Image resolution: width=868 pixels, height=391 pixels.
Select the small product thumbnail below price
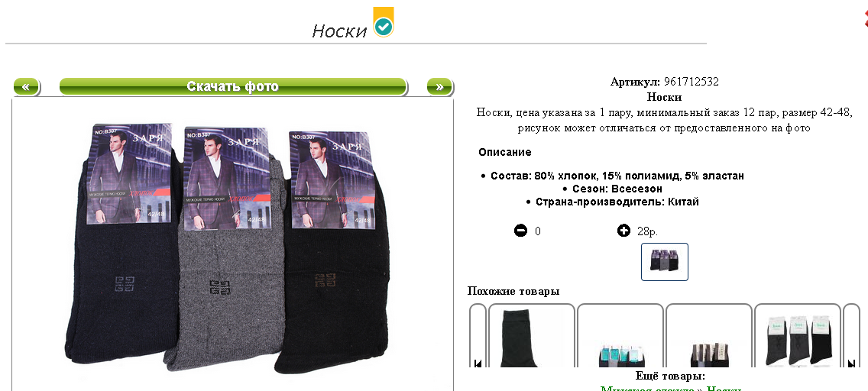click(x=664, y=262)
